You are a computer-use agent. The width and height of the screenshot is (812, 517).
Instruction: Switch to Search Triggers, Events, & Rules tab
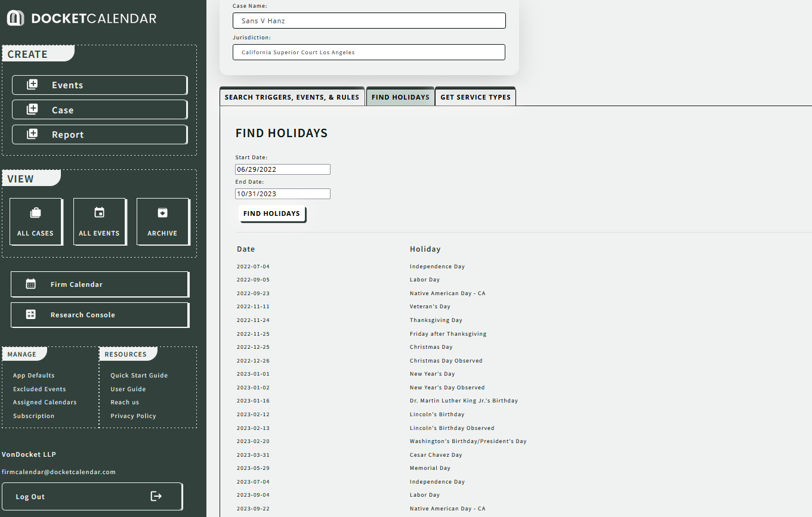click(292, 97)
